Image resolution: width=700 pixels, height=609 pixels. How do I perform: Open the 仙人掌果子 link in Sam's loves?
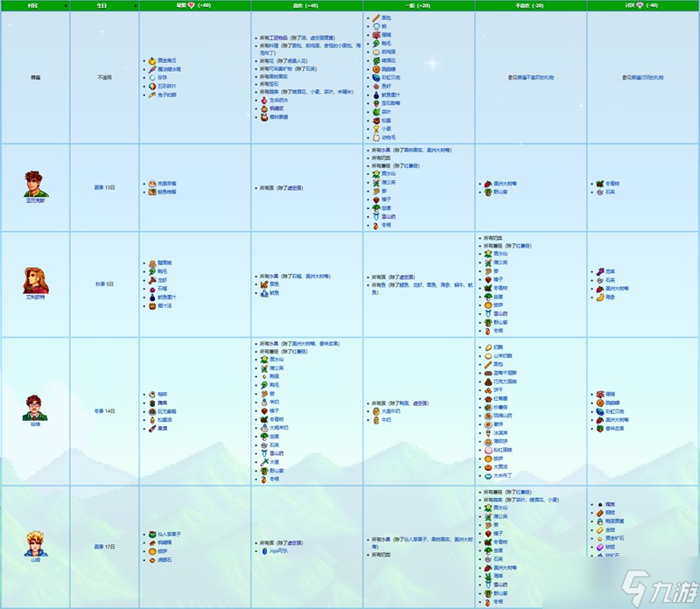(x=169, y=534)
